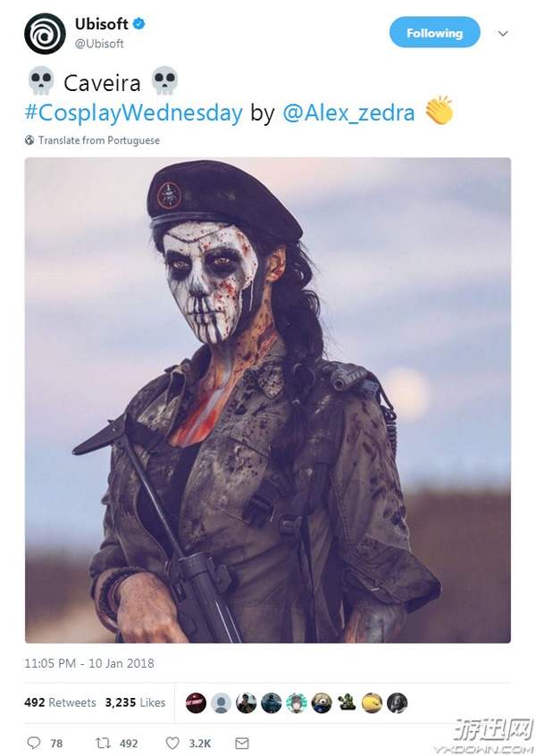
Task: Click the @Ubisoft handle text
Action: [99, 44]
